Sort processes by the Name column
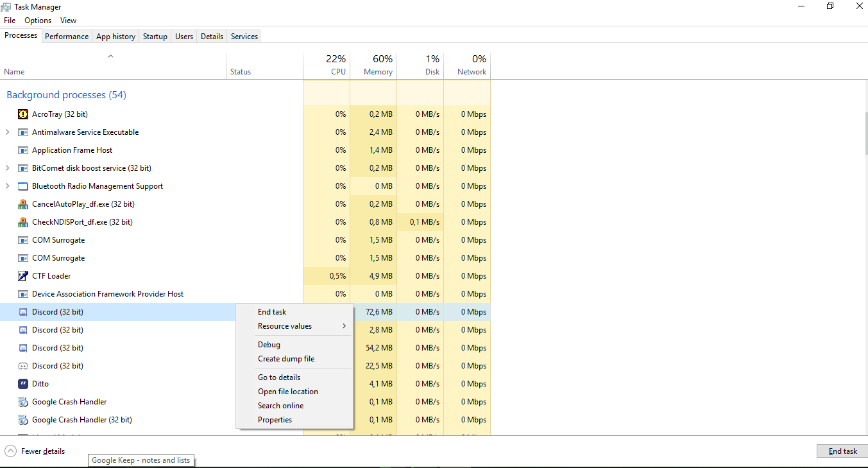 point(14,71)
